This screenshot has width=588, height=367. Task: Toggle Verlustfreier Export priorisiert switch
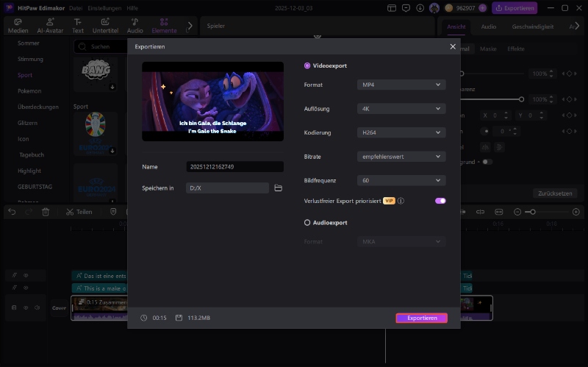440,201
